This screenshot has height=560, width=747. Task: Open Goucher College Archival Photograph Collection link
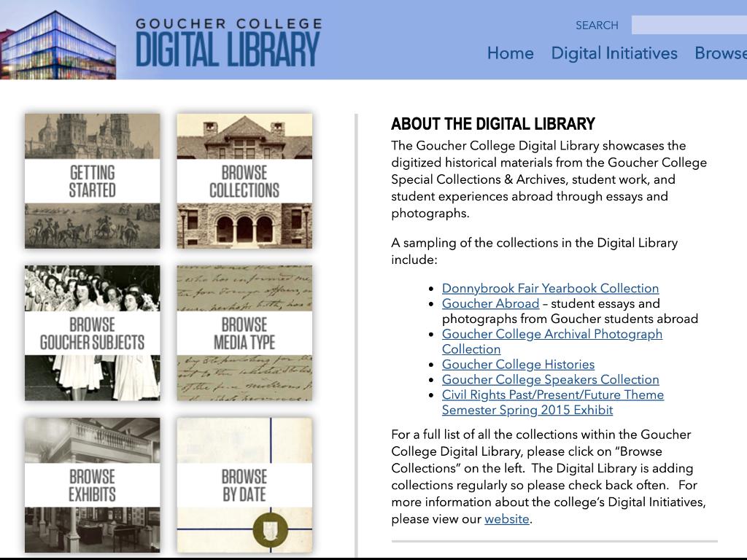[551, 334]
